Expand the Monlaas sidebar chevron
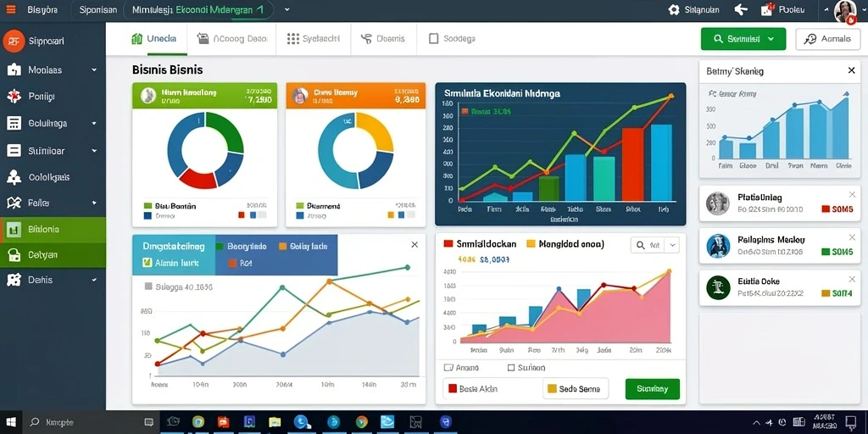 (94, 70)
